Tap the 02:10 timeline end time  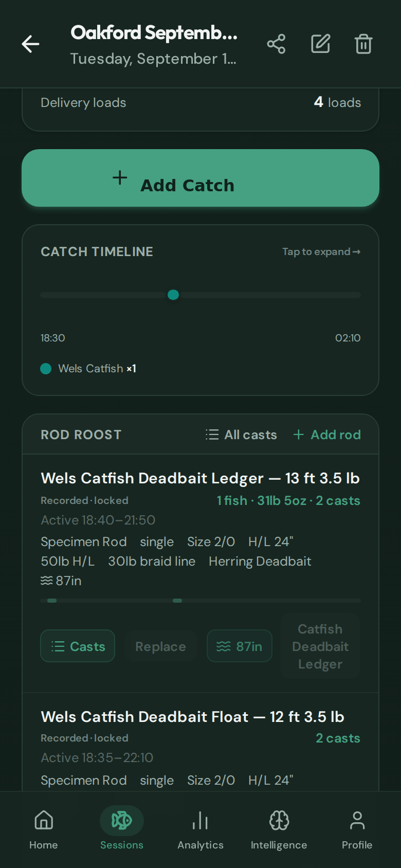(348, 338)
